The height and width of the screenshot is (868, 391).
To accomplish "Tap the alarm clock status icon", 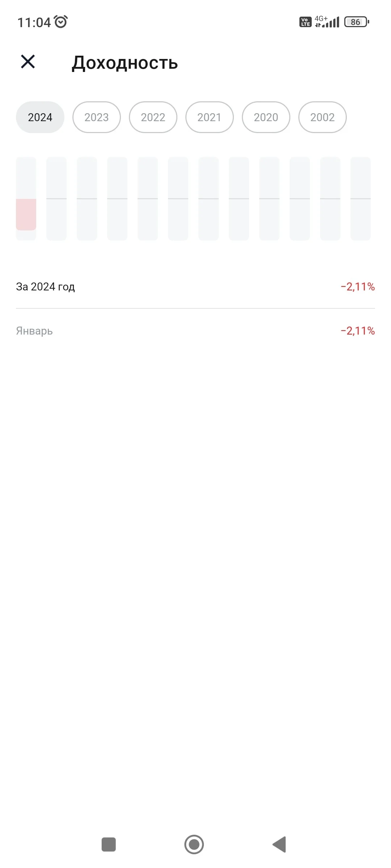I will click(x=61, y=22).
